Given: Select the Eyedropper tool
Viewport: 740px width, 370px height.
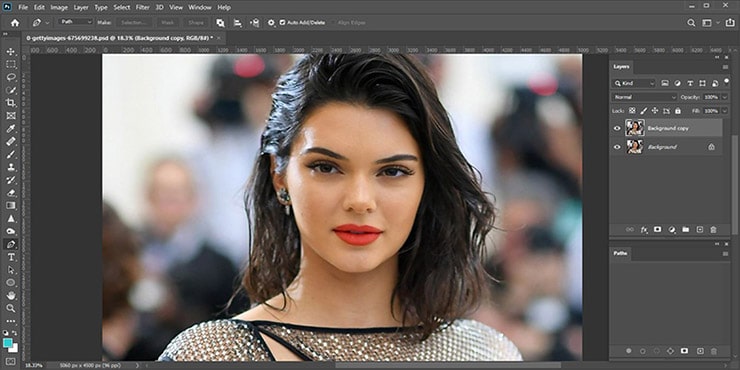Looking at the screenshot, I should tap(11, 128).
